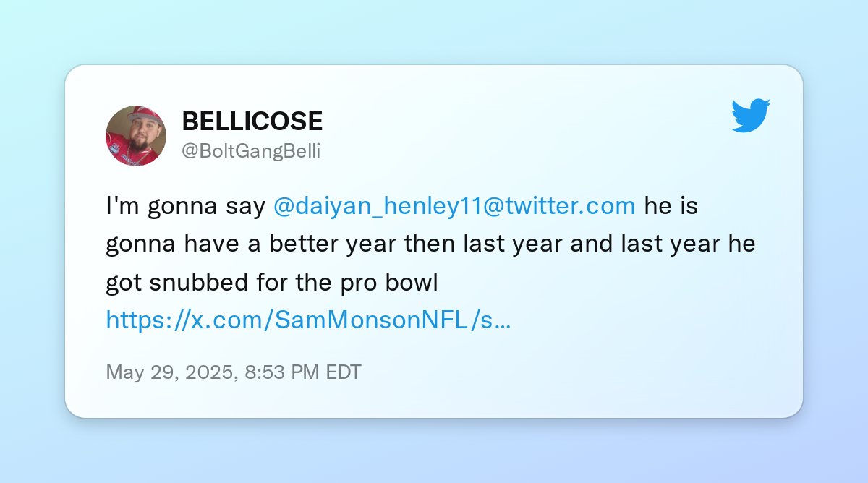The height and width of the screenshot is (483, 868).
Task: Select the "8:53 PM EDT" time text
Action: tap(303, 372)
